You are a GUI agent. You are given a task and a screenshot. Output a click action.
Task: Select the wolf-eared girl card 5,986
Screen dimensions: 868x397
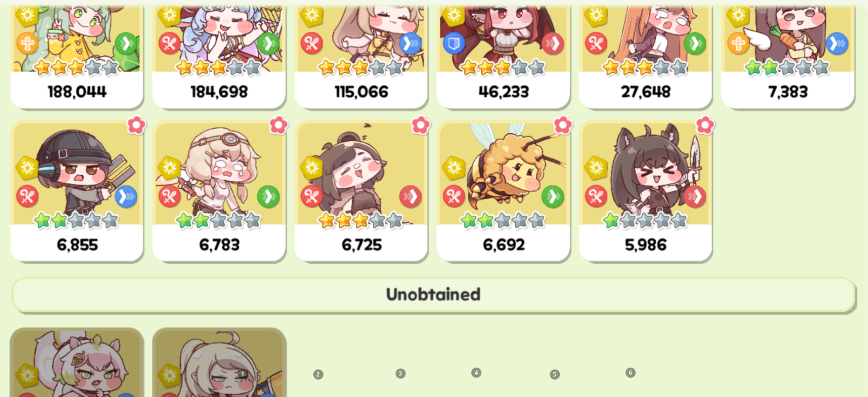coord(646,191)
